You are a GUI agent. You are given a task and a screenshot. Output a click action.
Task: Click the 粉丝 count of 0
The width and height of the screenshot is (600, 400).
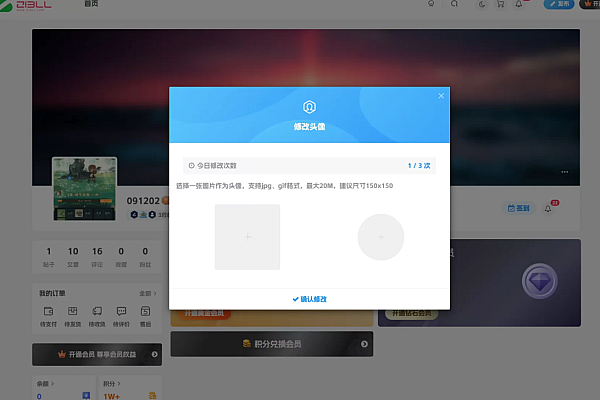click(x=145, y=256)
